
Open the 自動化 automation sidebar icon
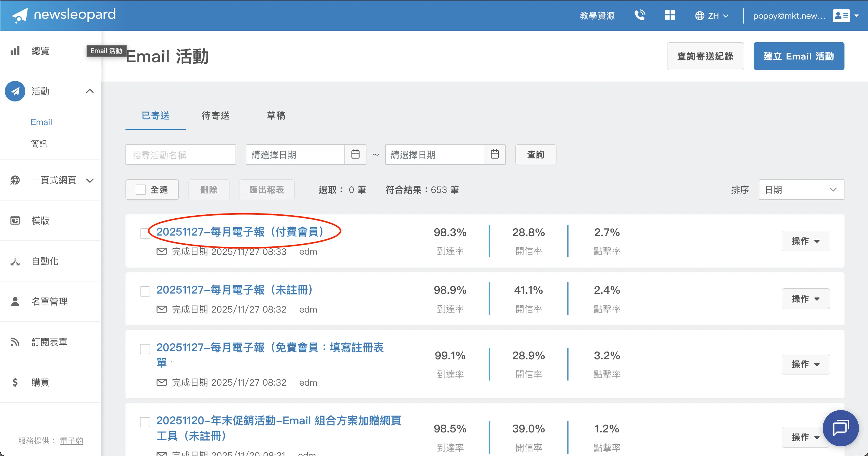[15, 261]
